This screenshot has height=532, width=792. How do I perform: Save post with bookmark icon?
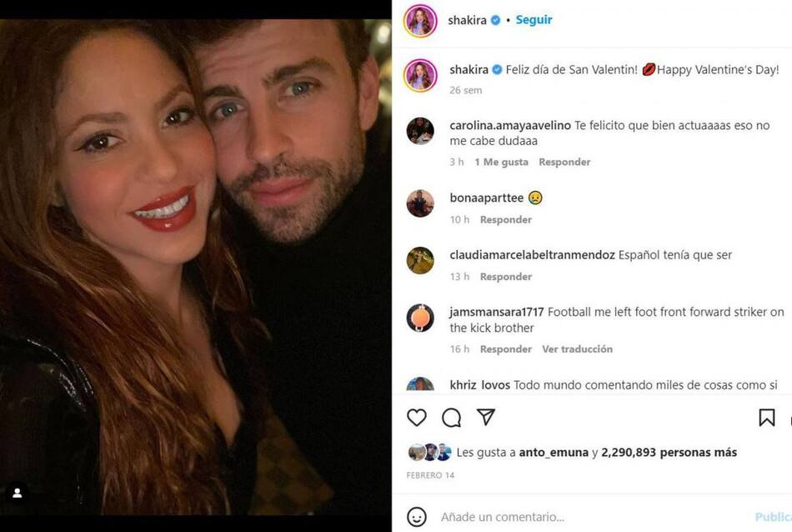[767, 418]
